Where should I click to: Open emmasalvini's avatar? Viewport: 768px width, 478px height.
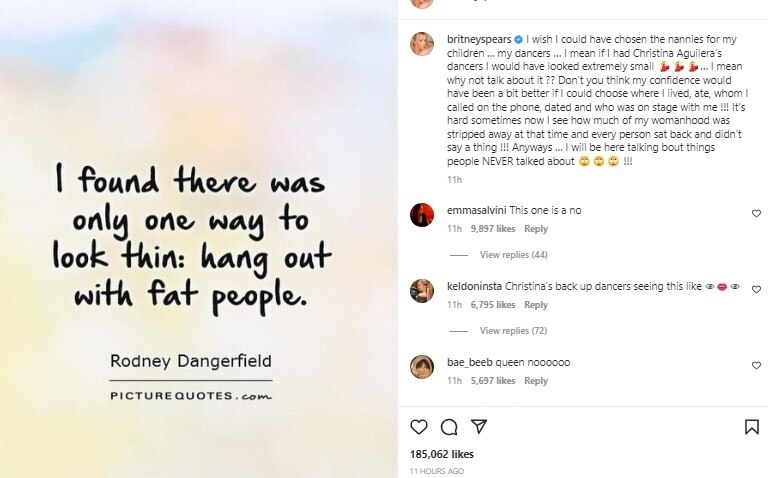click(x=422, y=214)
